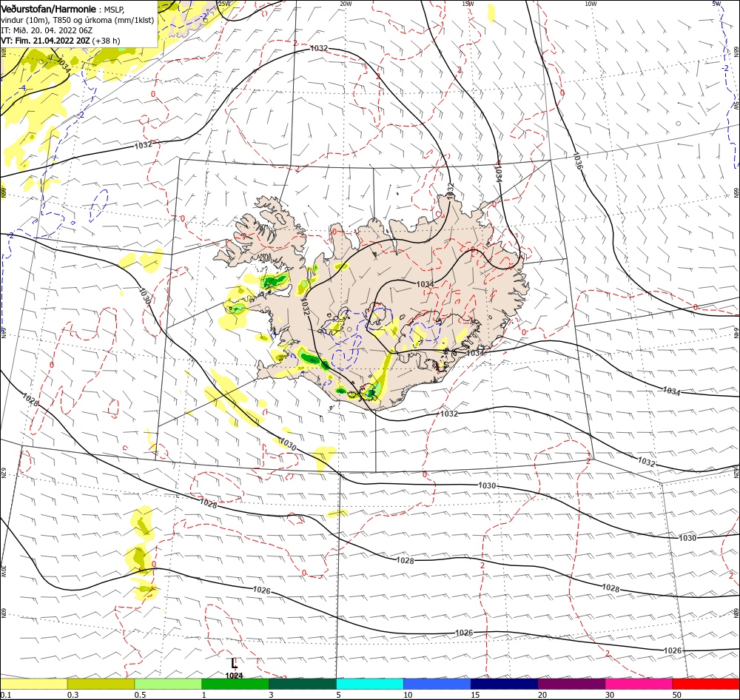Click the '25W' longitude label

click(225, 4)
